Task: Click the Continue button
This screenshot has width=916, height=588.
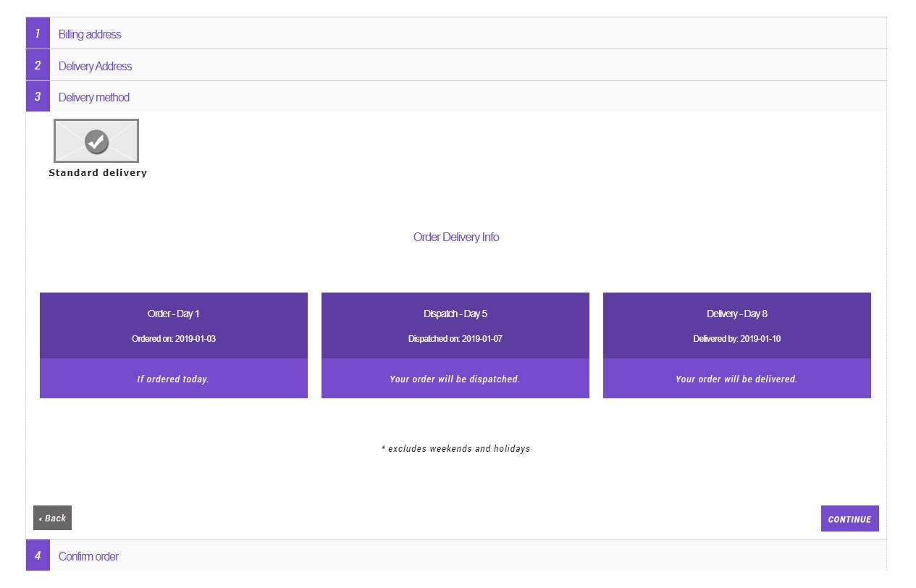Action: (x=849, y=518)
